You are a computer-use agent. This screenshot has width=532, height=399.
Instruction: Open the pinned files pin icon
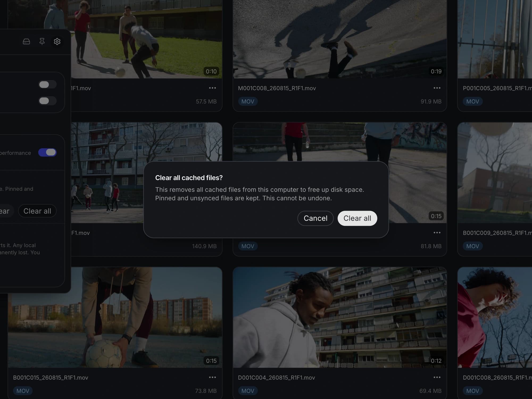[42, 41]
